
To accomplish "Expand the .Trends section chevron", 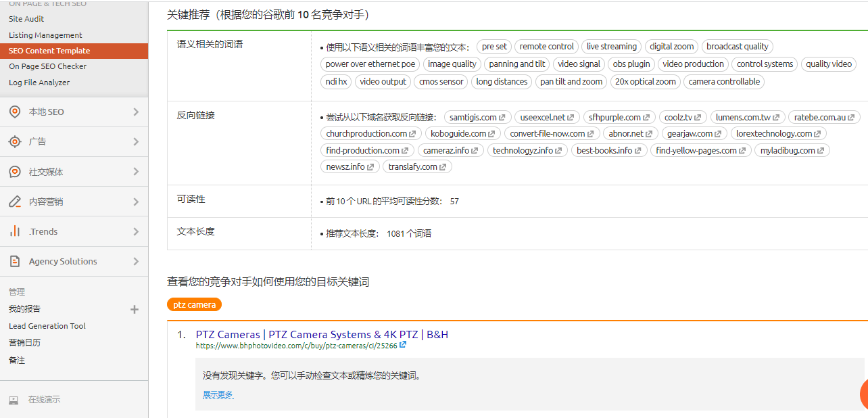I will (x=136, y=231).
